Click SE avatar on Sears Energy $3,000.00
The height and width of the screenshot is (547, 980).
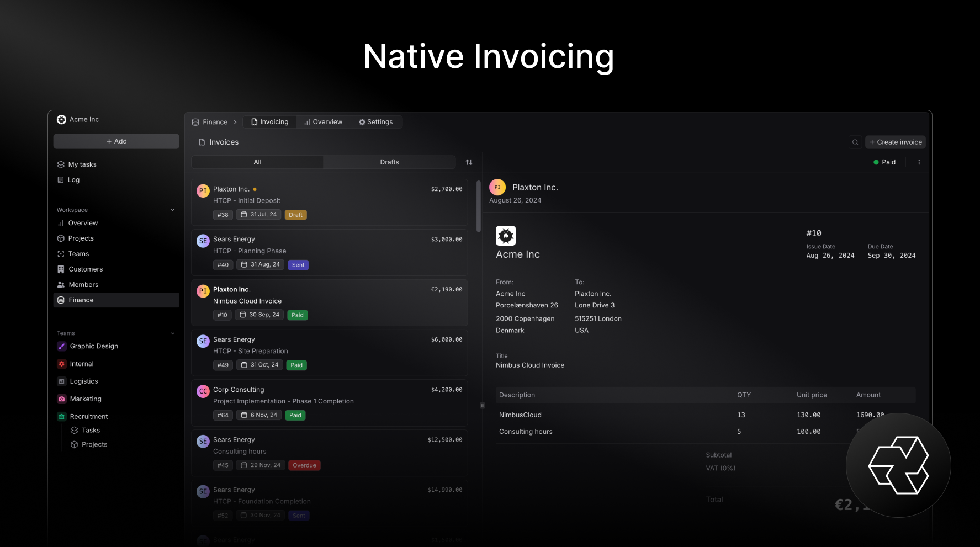click(x=203, y=241)
